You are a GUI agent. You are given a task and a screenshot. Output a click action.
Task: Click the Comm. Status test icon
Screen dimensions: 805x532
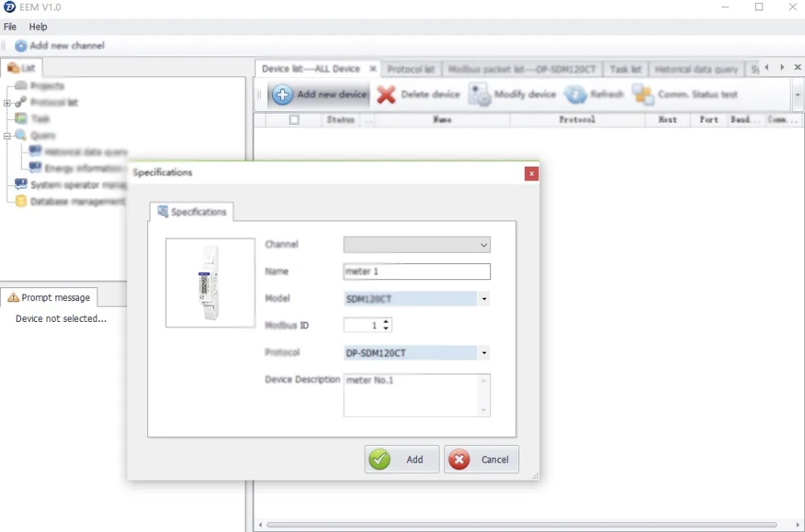point(642,94)
